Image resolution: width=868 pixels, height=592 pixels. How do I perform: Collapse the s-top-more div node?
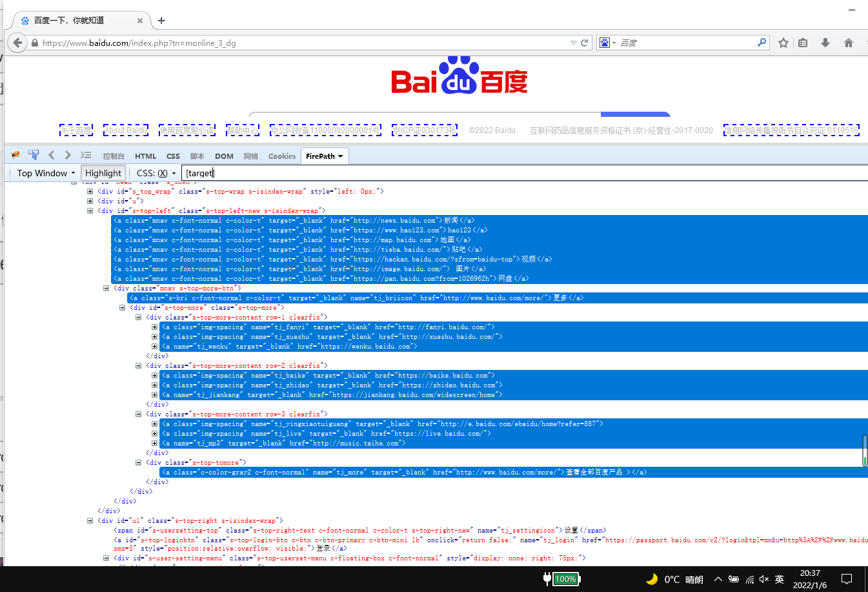tap(123, 307)
